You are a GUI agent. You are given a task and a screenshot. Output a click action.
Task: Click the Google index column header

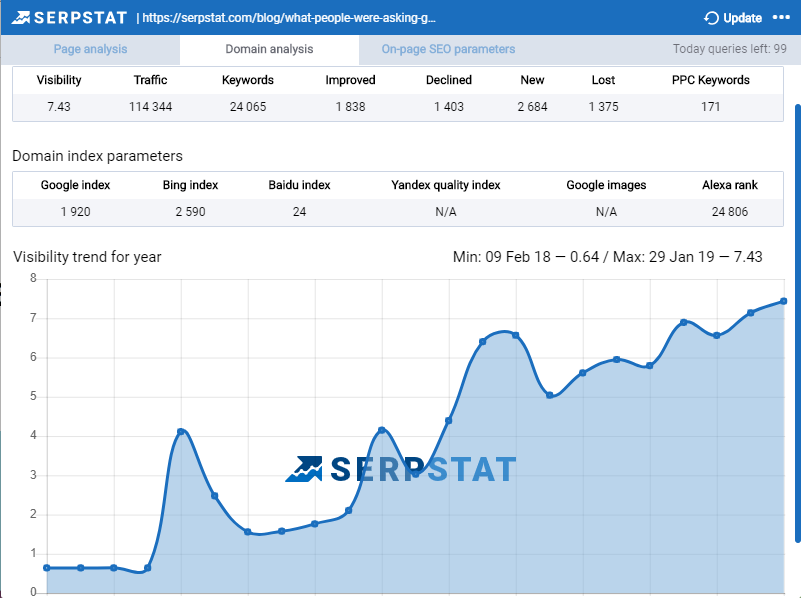pos(76,185)
